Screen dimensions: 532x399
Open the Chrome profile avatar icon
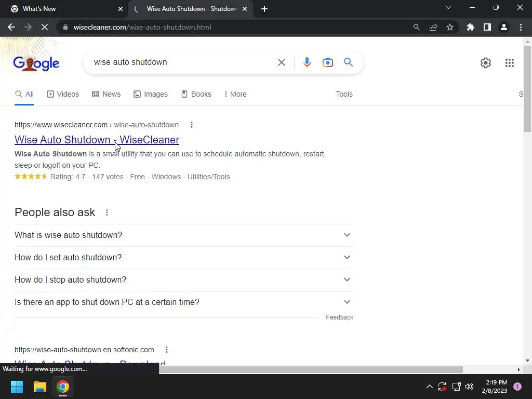tap(504, 27)
